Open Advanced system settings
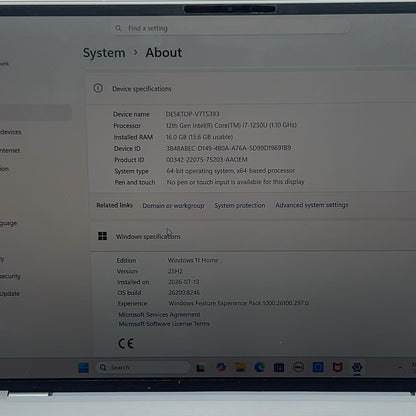This screenshot has height=416, width=416. [x=312, y=205]
